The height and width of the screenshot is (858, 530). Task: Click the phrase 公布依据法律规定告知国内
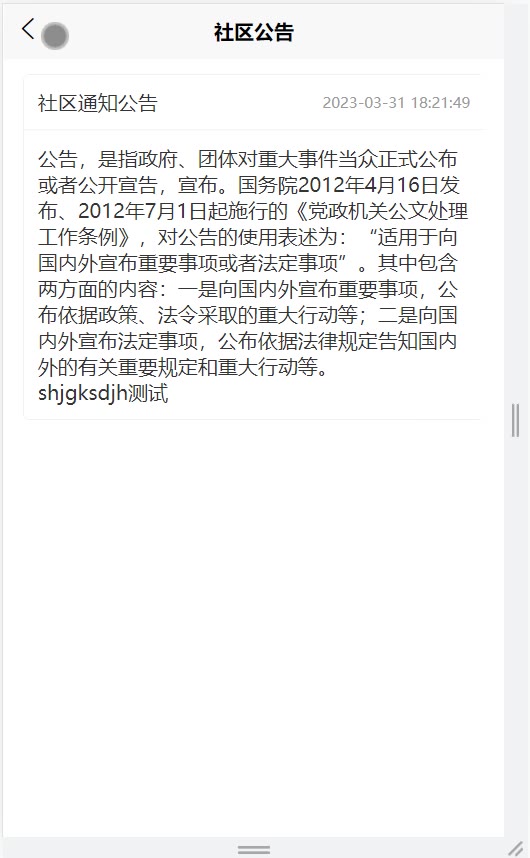coord(337,341)
